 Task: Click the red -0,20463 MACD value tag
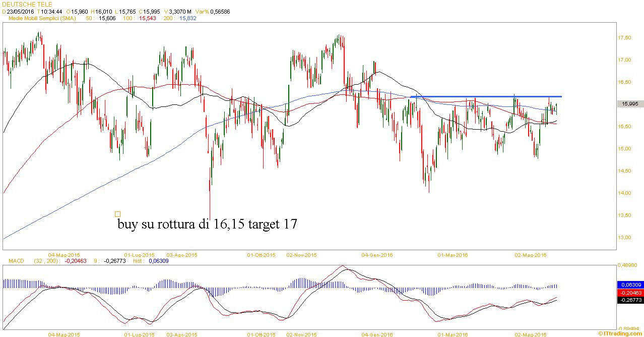coord(630,293)
